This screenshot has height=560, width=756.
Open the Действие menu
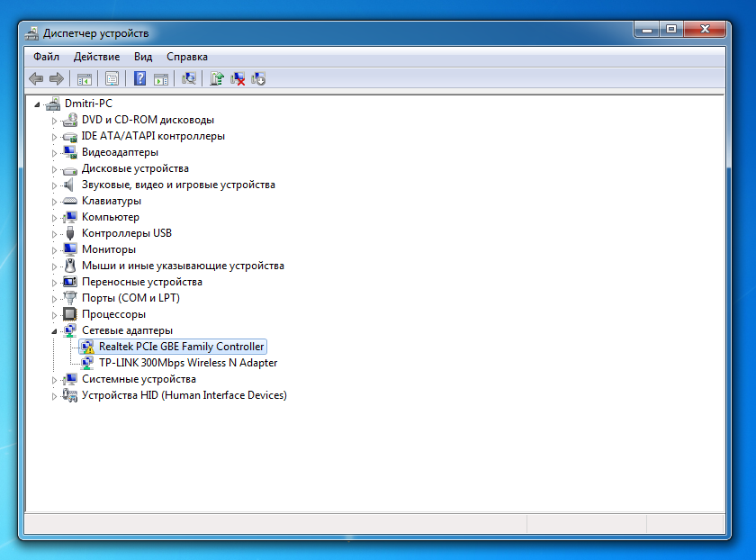point(96,57)
